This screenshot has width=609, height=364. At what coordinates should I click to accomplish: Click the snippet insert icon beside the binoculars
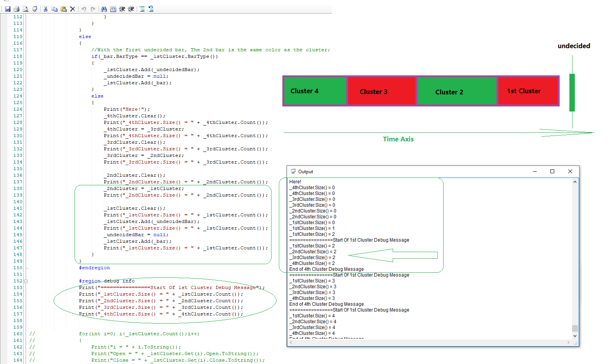pos(113,9)
